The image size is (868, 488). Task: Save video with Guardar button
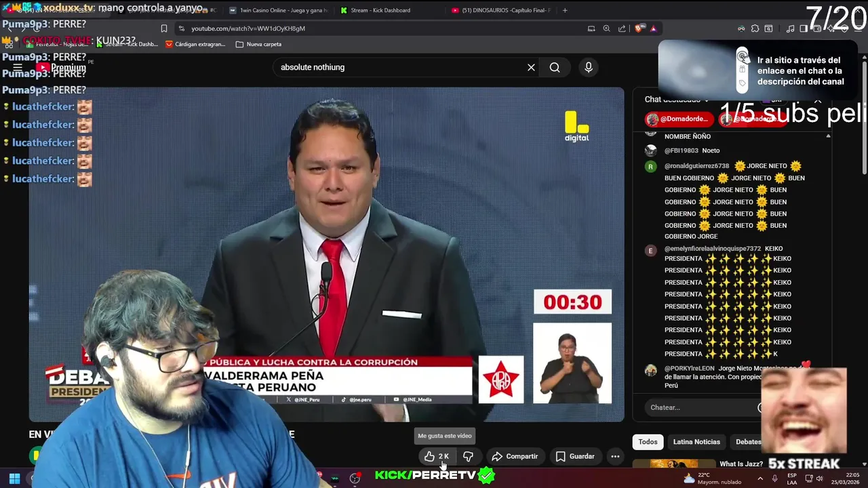pyautogui.click(x=575, y=456)
